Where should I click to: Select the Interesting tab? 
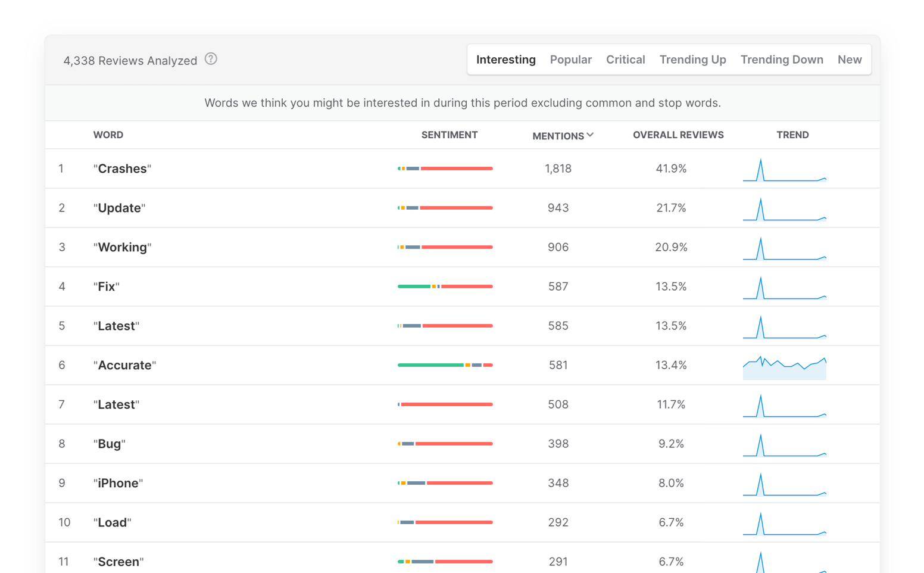[x=506, y=60]
